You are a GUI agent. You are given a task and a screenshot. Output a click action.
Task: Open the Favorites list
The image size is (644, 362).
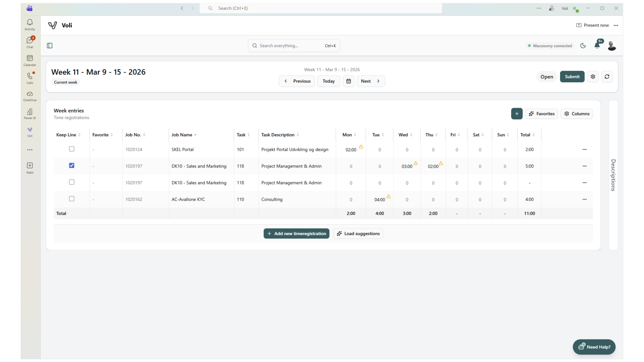click(541, 114)
